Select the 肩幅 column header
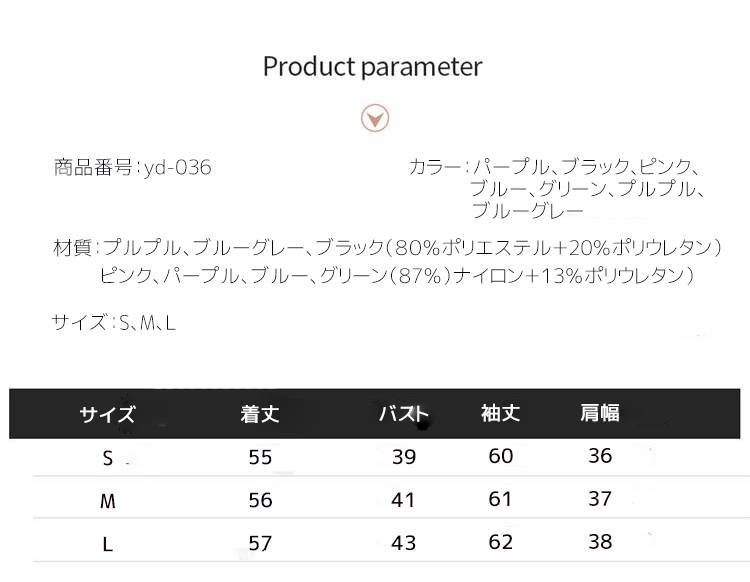Viewport: 750px width, 582px height. coord(600,413)
